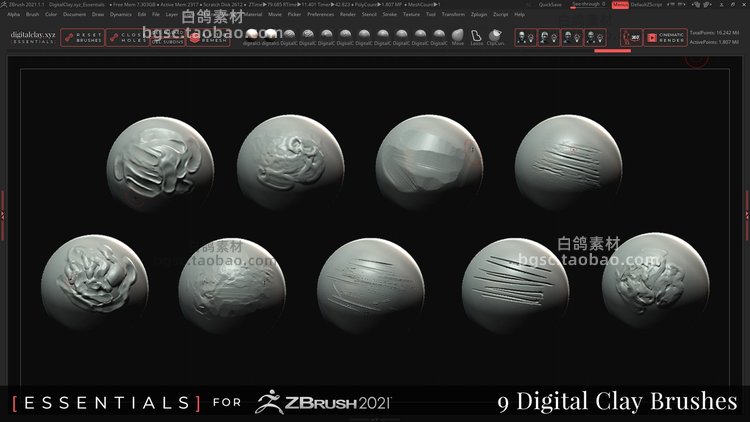Screen dimensions: 750x422
Task: Open the Edit menu
Action: pyautogui.click(x=142, y=14)
